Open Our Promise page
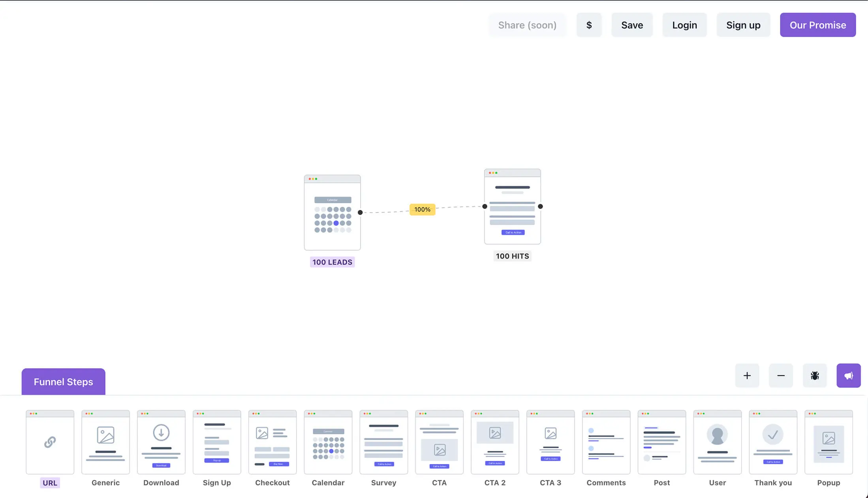Viewport: 868px width, 498px height. pyautogui.click(x=818, y=25)
